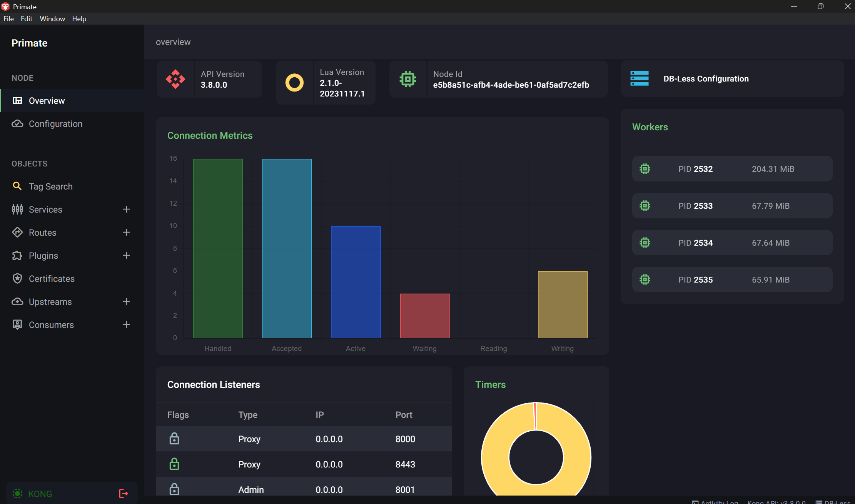Select worker memory value 67.79 MiB
Viewport: 855px width, 504px height.
click(x=771, y=206)
